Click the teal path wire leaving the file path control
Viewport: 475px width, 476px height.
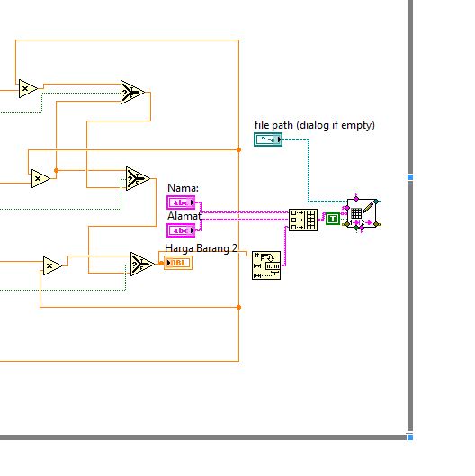coord(309,170)
